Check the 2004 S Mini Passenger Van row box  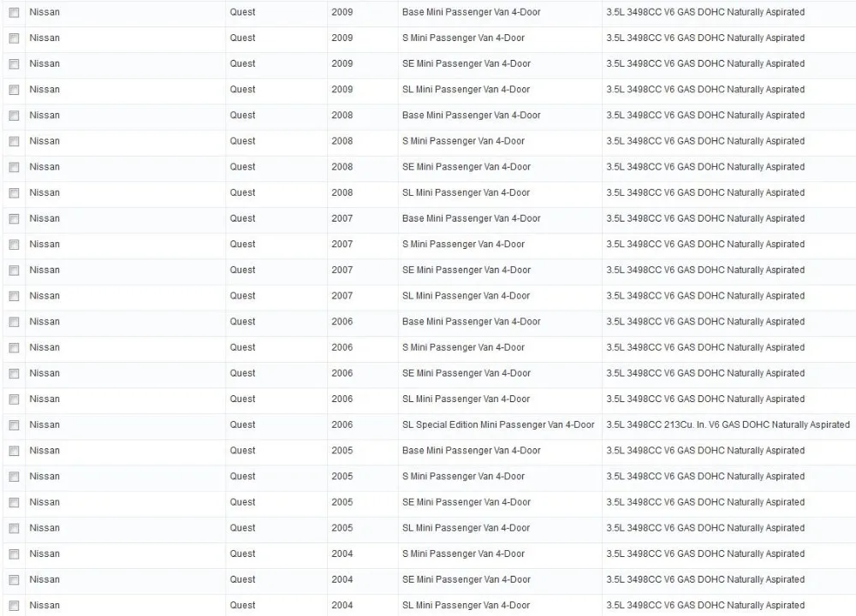click(15, 554)
